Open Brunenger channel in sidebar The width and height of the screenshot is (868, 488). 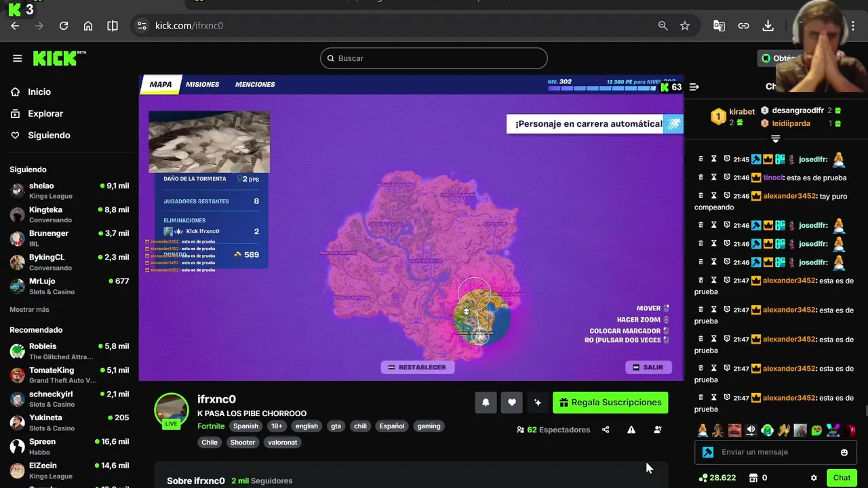click(x=69, y=239)
